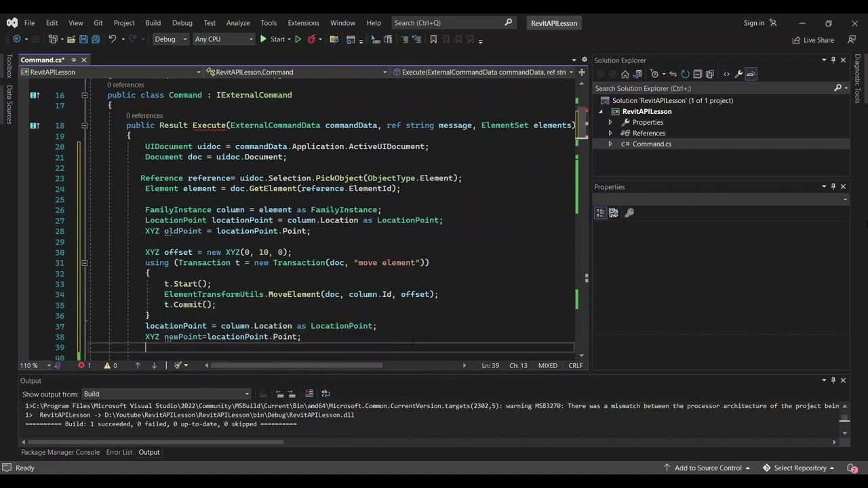Toggle auto hide pin on Output panel
Screen dimensions: 868x488
(833, 380)
